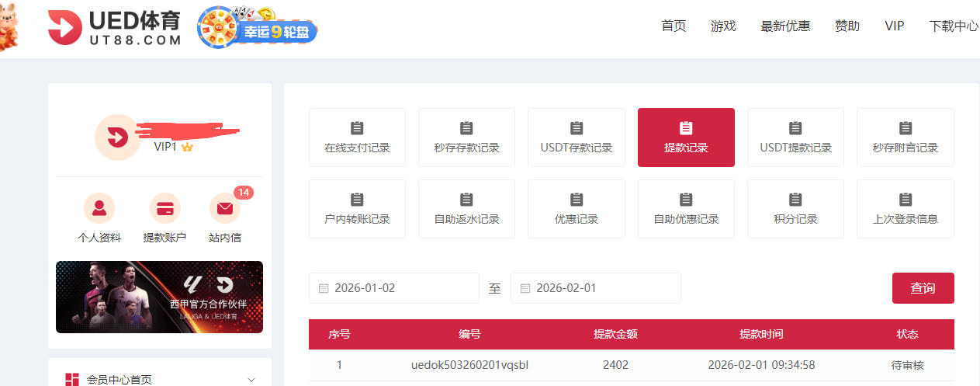Screen dimensions: 980x386
Task: Go to 最新优惠 in top menu
Action: 785,26
